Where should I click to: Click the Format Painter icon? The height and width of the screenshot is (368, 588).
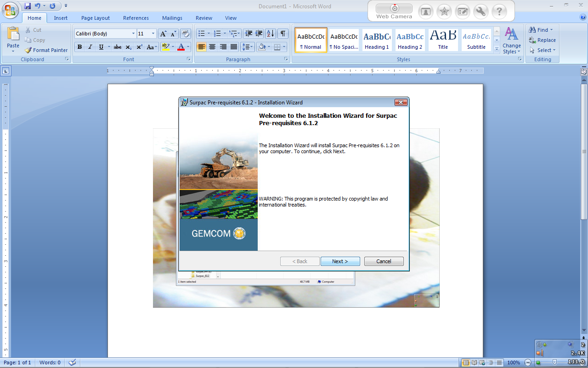[x=28, y=50]
